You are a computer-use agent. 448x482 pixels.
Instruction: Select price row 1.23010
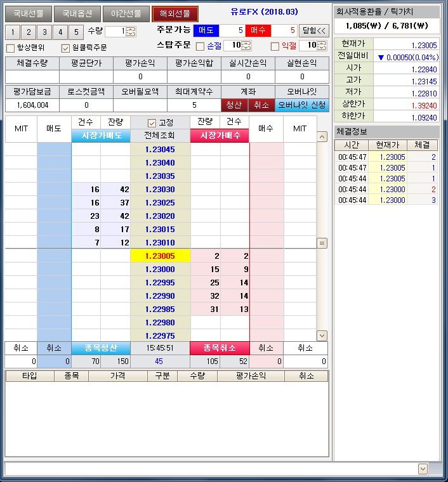[160, 242]
